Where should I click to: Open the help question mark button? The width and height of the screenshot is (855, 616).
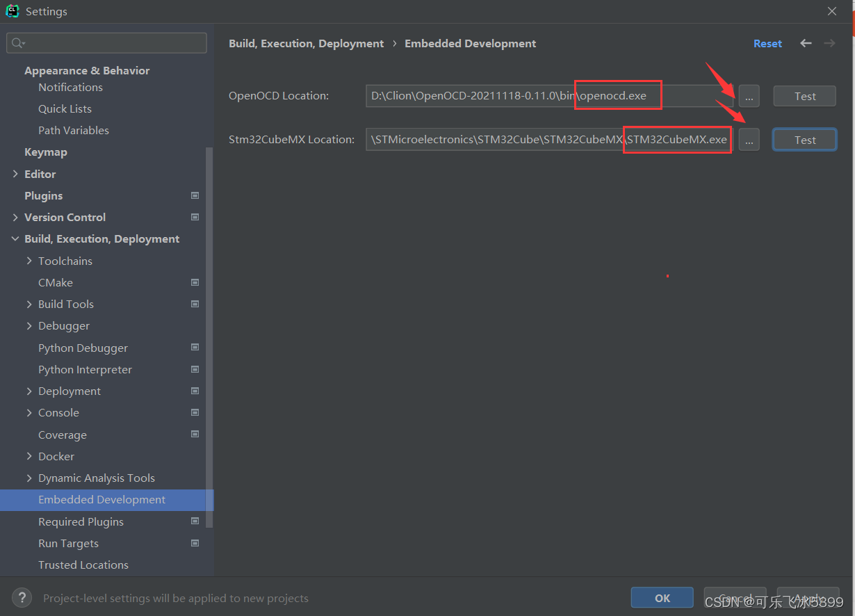coord(22,597)
